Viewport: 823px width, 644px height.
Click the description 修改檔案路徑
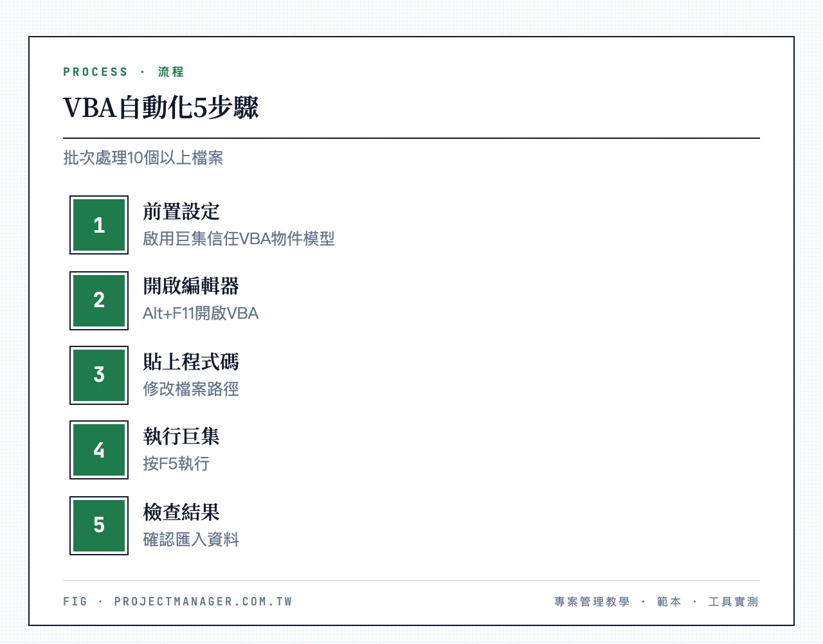pyautogui.click(x=191, y=389)
